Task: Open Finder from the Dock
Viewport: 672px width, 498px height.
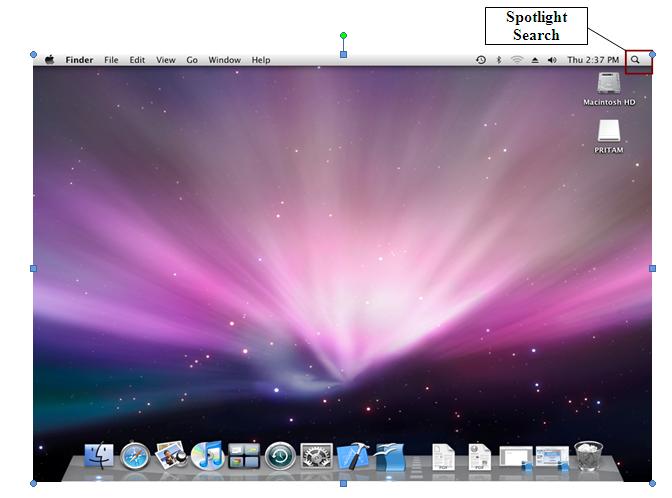Action: click(x=99, y=455)
